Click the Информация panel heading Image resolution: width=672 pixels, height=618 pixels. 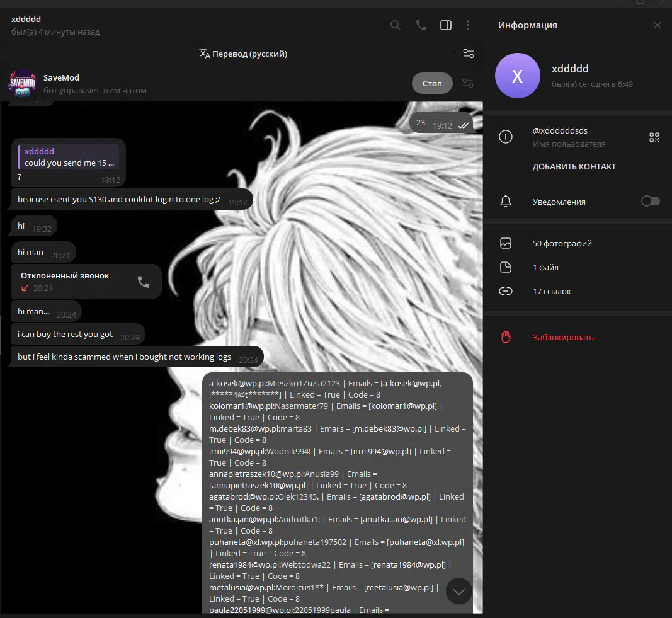[x=528, y=25]
